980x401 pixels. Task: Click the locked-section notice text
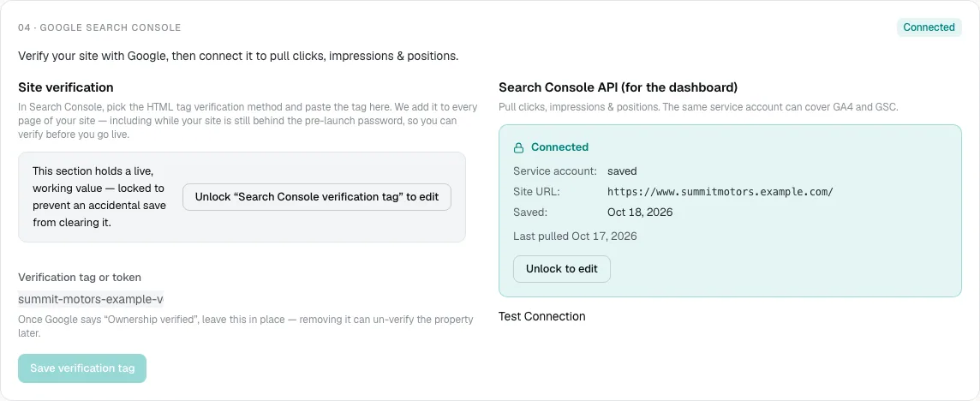tap(99, 197)
